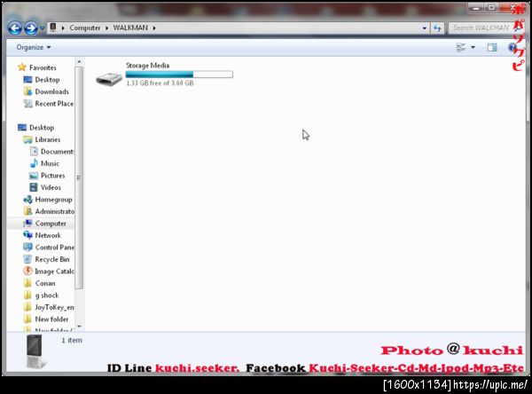
Task: Select Computer in the address breadcrumb
Action: (x=85, y=28)
